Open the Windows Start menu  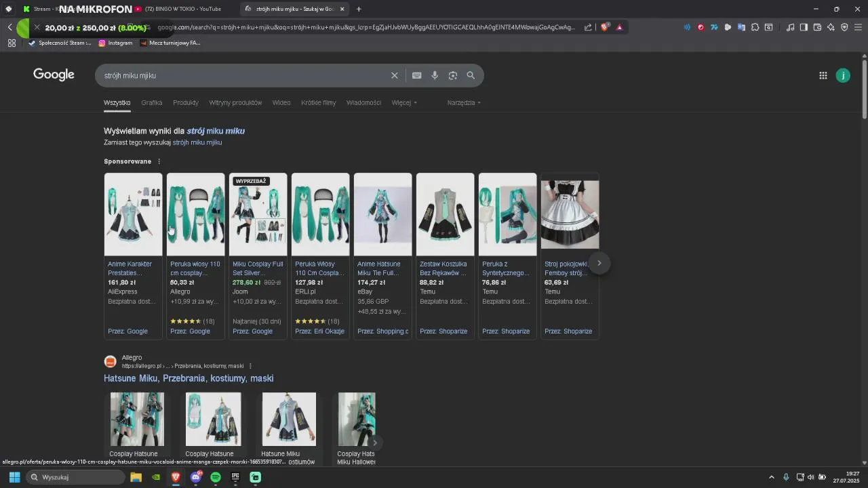click(x=14, y=477)
